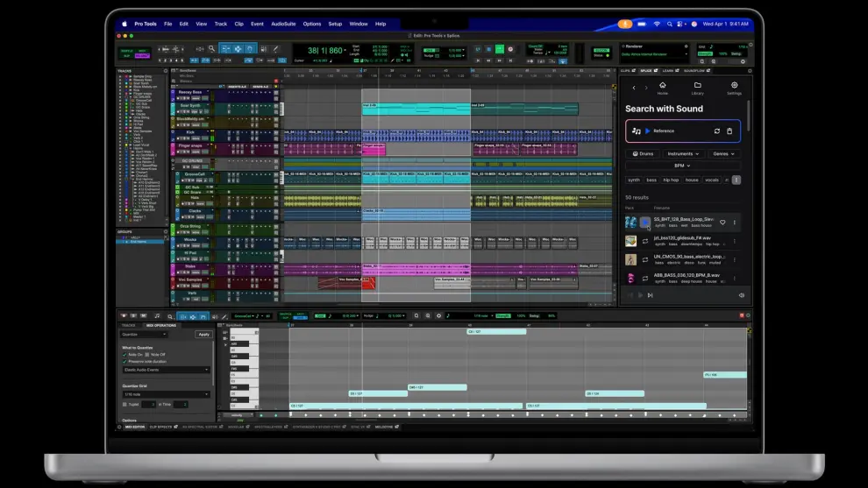Open the Splice Library folder icon

(x=697, y=87)
